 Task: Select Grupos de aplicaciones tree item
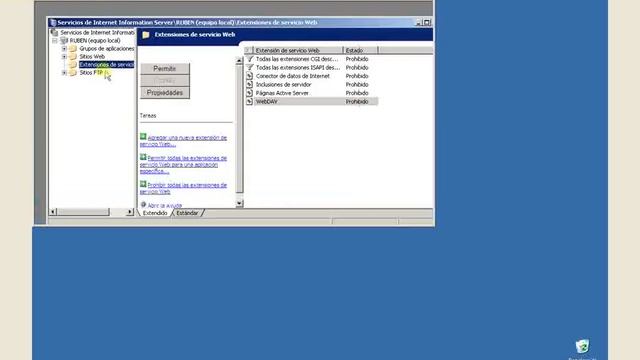pos(107,49)
